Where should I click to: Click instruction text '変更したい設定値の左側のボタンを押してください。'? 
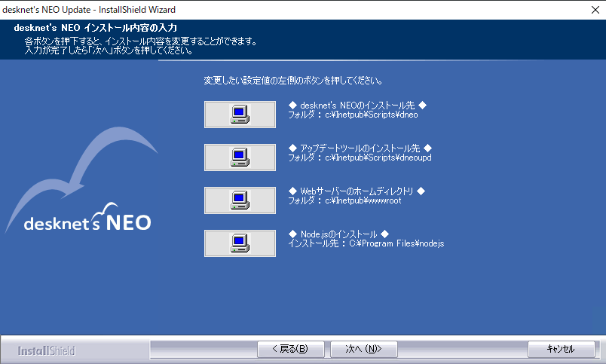point(293,81)
